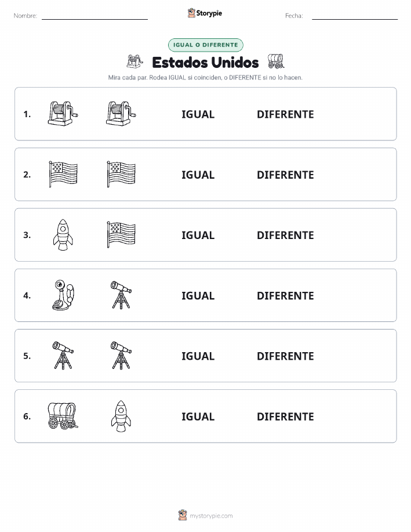The width and height of the screenshot is (411, 532).
Task: Click the first pencil sharpener in row 1
Action: point(63,114)
